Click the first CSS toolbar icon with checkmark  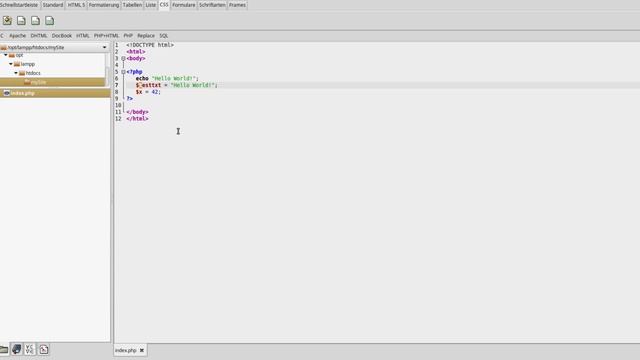[x=7, y=20]
